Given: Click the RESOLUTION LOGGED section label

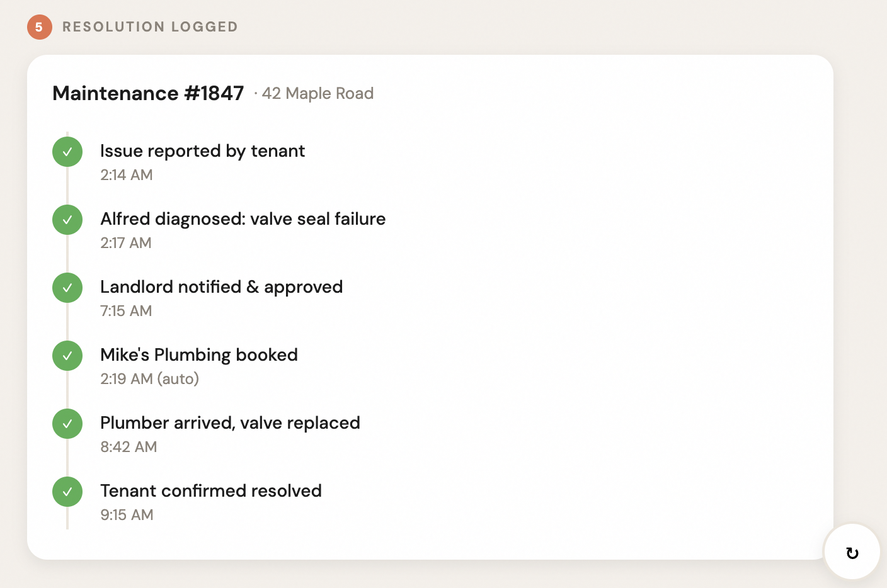Looking at the screenshot, I should [150, 27].
